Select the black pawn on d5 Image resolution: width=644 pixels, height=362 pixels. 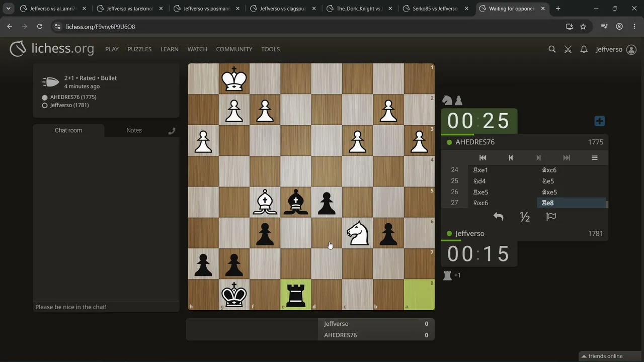tap(327, 202)
